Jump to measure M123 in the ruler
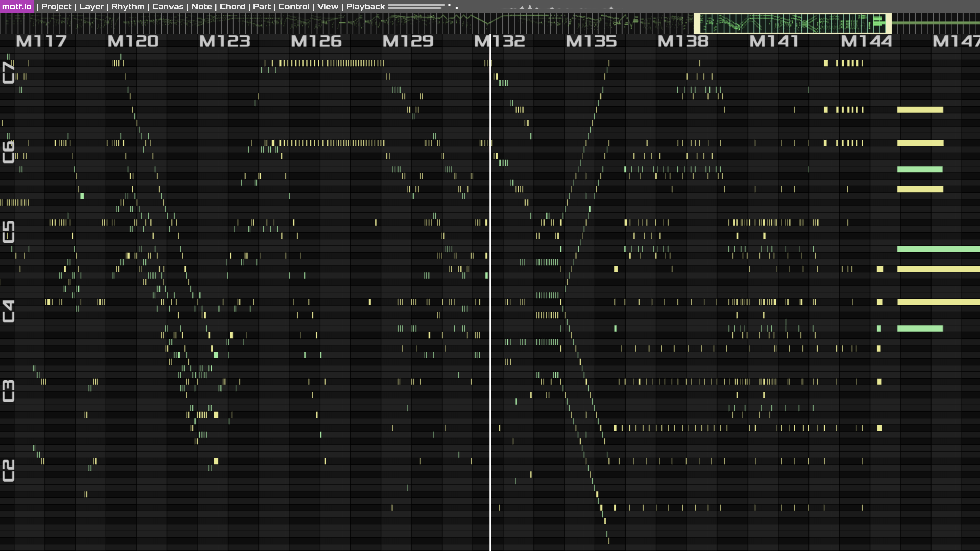980x551 pixels. pyautogui.click(x=225, y=41)
